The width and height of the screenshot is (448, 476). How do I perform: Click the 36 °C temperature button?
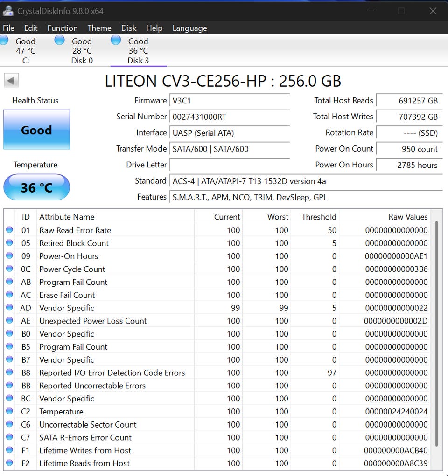point(36,187)
